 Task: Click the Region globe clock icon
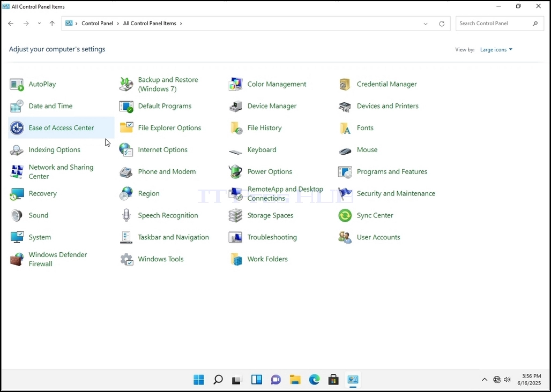click(126, 194)
